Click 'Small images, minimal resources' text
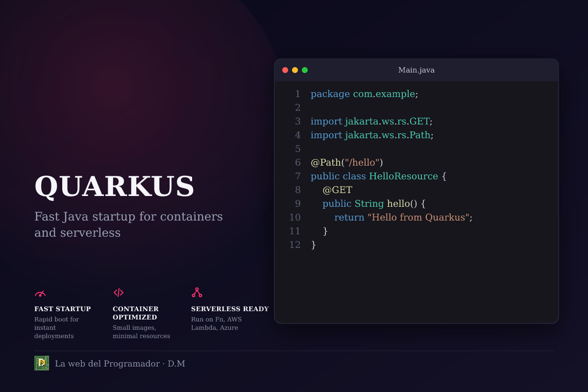 tap(142, 332)
